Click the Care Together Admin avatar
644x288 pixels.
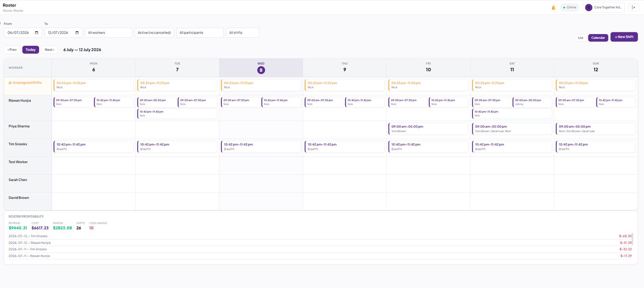pos(588,7)
